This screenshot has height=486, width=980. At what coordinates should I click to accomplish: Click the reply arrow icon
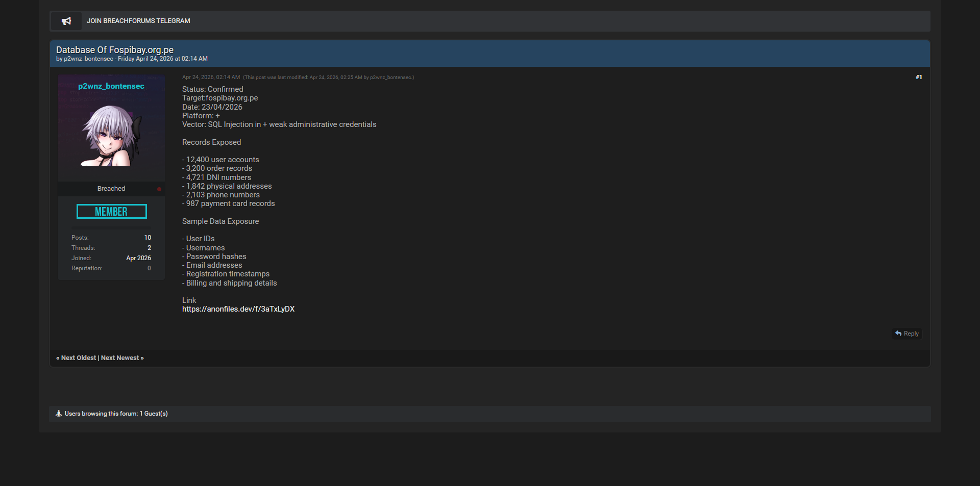pos(898,334)
